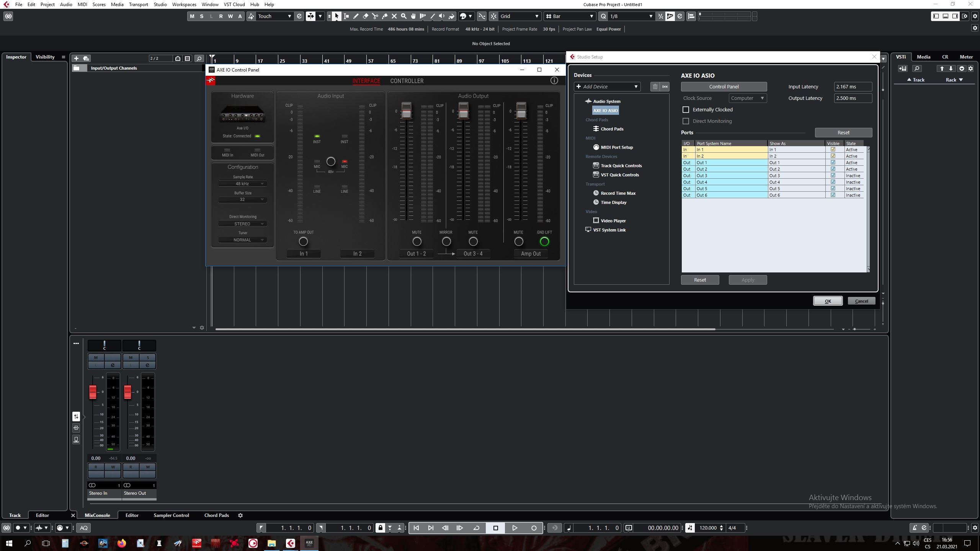Screen dimensions: 980x551
Task: Click the Out 1 - 2 volume fader
Action: pos(406,110)
